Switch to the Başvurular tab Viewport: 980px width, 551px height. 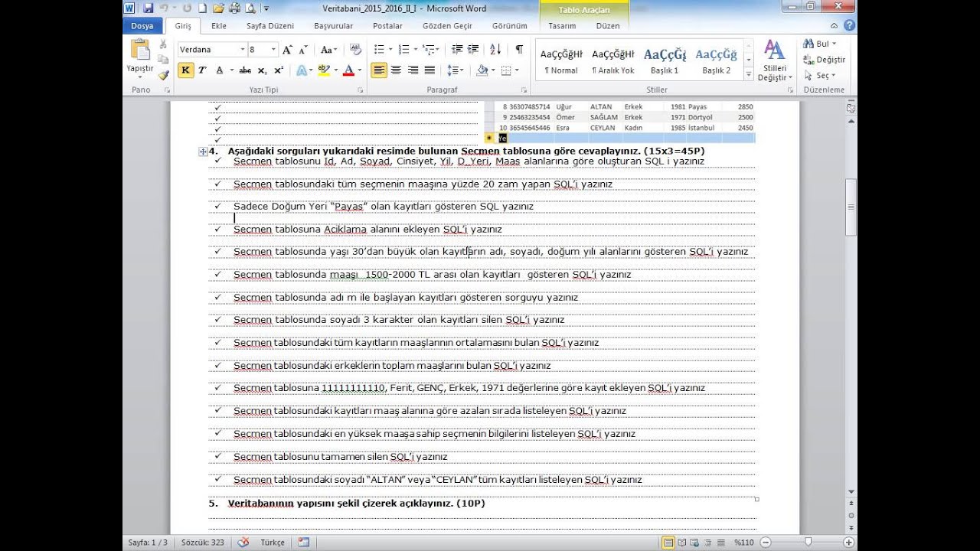pos(333,25)
